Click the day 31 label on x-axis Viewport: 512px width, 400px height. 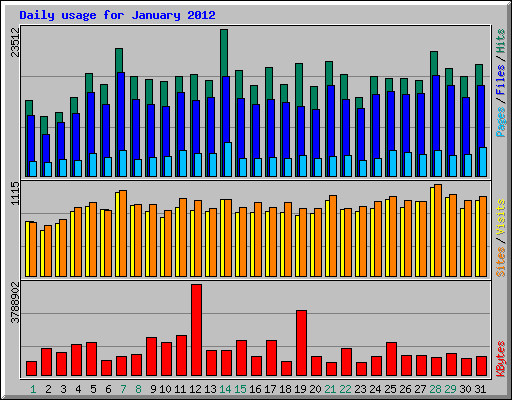pos(480,389)
